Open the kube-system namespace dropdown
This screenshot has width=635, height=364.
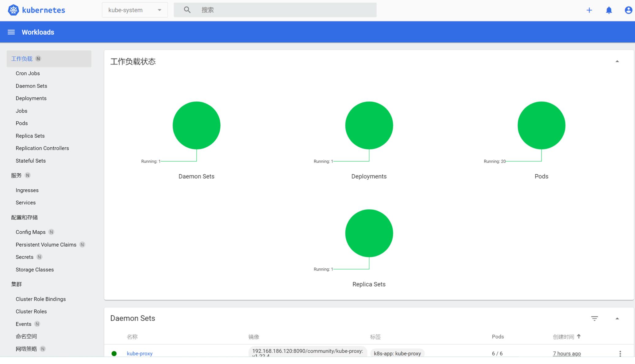pos(135,10)
